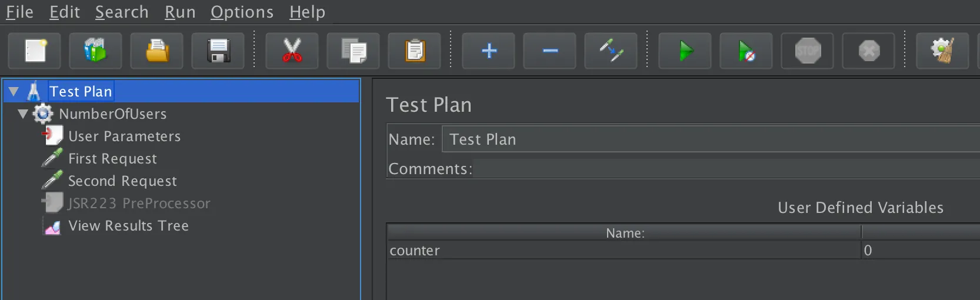
Task: Expand all nodes with plus icon
Action: click(489, 51)
